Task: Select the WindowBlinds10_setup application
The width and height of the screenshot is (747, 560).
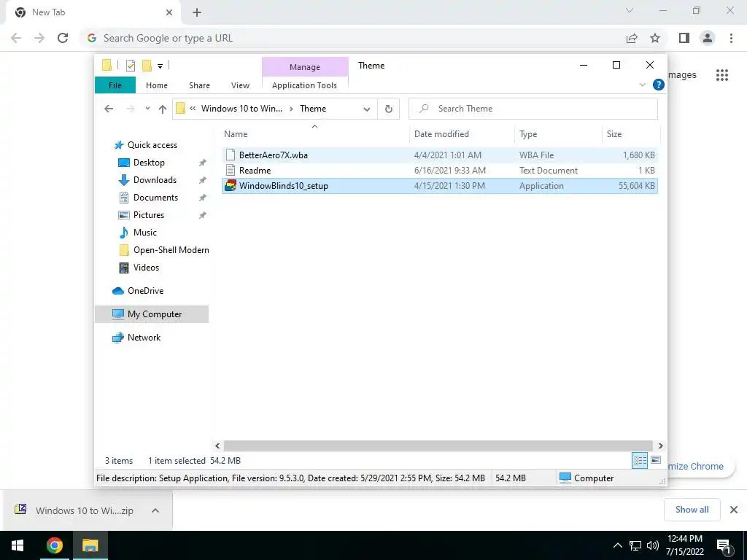Action: (x=440, y=186)
